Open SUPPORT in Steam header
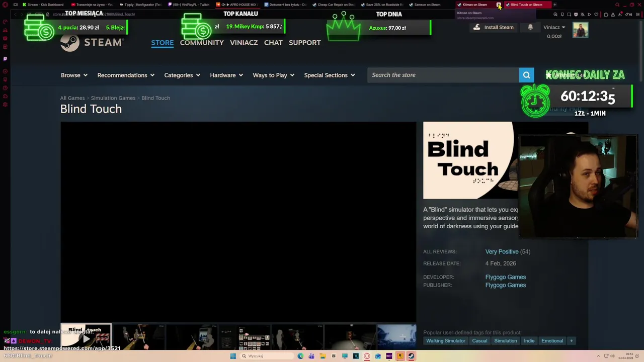This screenshot has height=362, width=644. (x=304, y=43)
